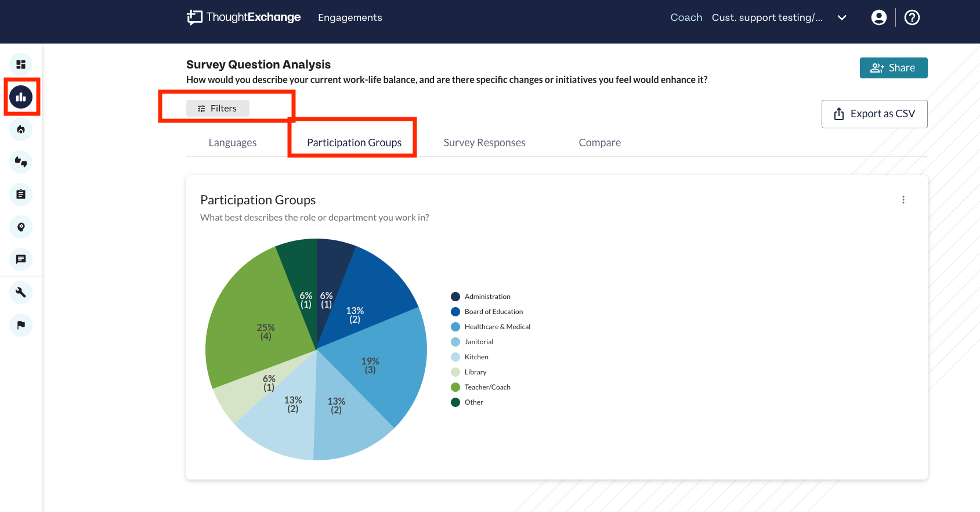This screenshot has width=980, height=512.
Task: Switch to the Survey Responses tab
Action: [484, 143]
